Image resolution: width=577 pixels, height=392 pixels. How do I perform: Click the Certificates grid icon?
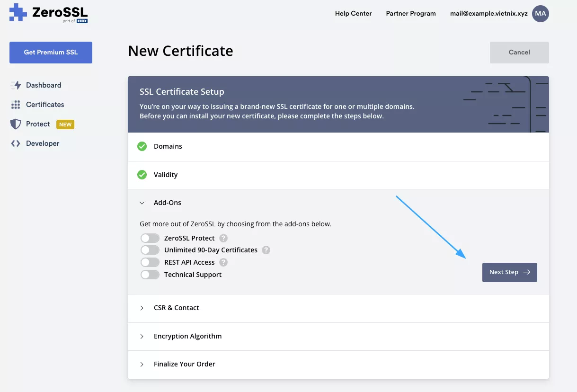coord(16,105)
